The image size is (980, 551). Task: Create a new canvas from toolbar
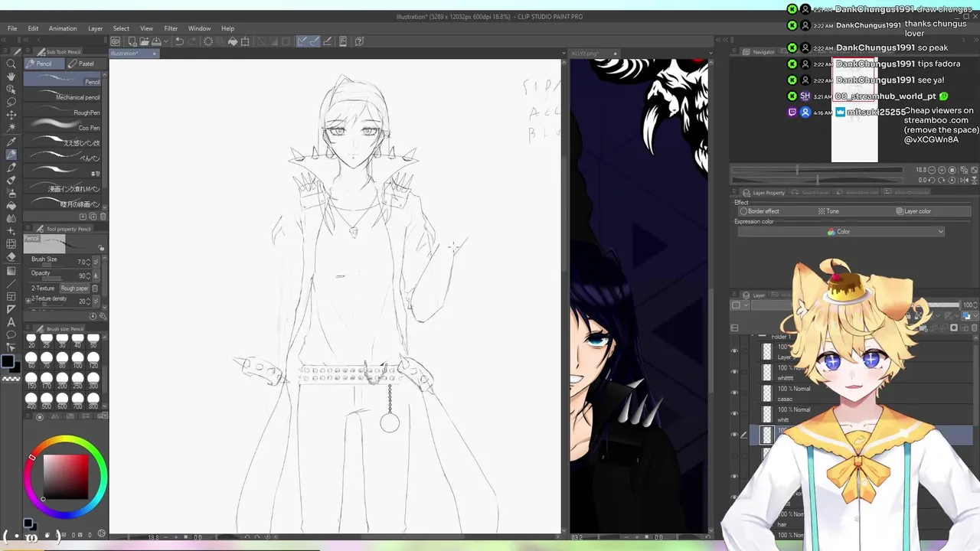point(132,41)
